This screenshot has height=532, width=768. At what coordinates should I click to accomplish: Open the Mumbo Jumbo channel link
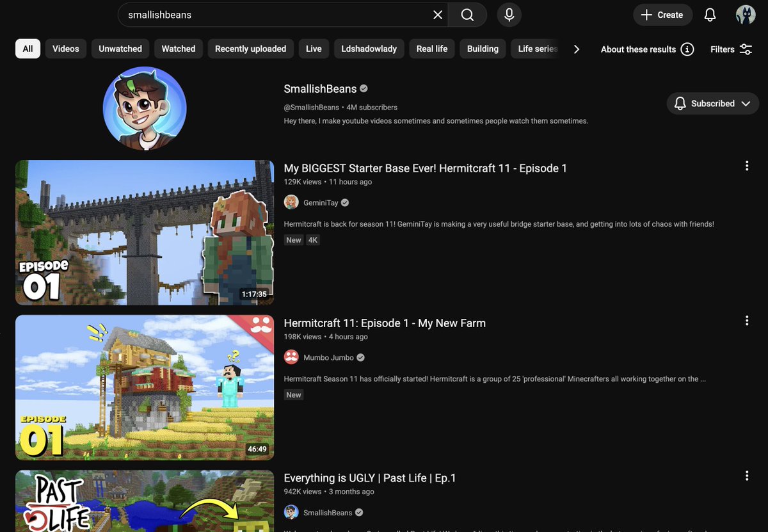click(330, 358)
